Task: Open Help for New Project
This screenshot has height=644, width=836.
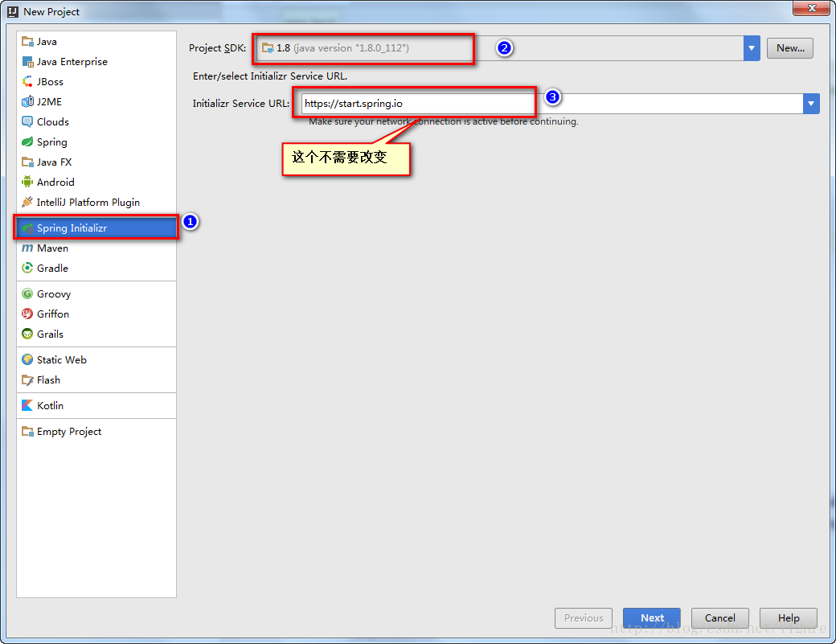Action: (x=788, y=618)
